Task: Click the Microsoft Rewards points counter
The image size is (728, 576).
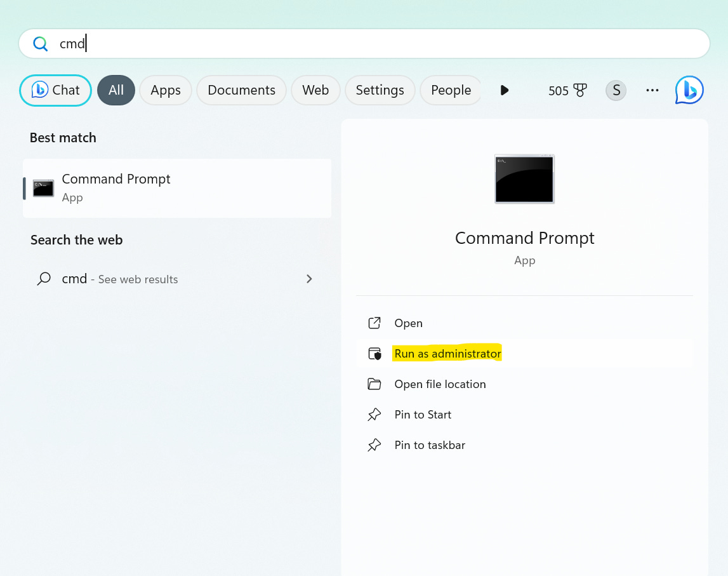Action: (567, 90)
